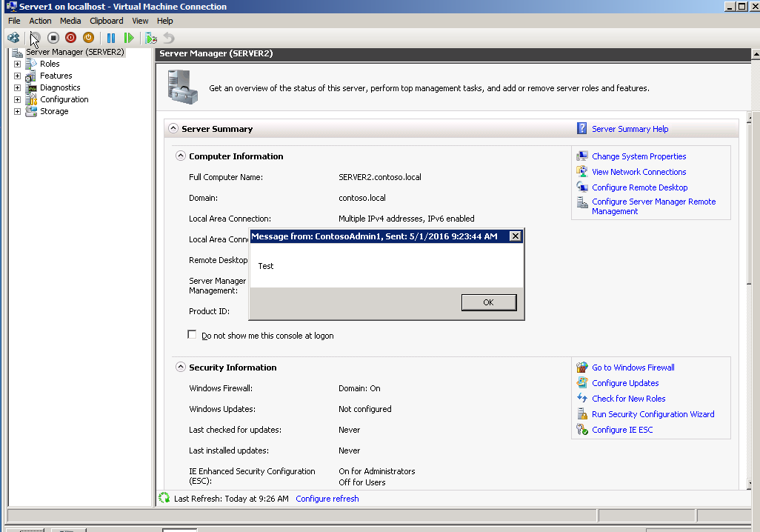
Task: Open the Action menu
Action: [40, 21]
